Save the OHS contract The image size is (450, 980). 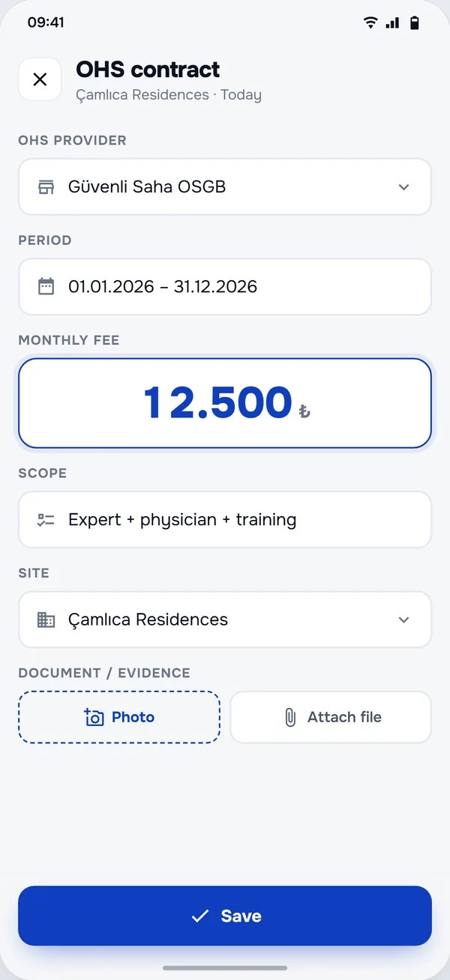225,916
